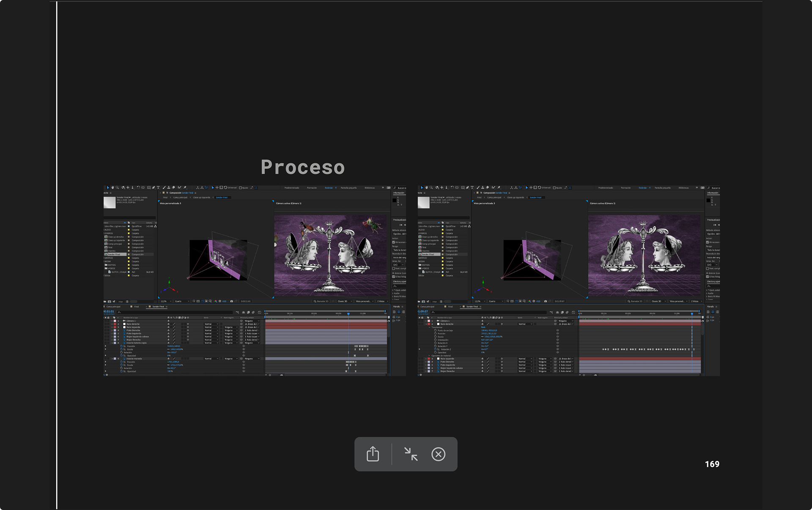Expand Opciones de material in the right screenshot

point(430,356)
